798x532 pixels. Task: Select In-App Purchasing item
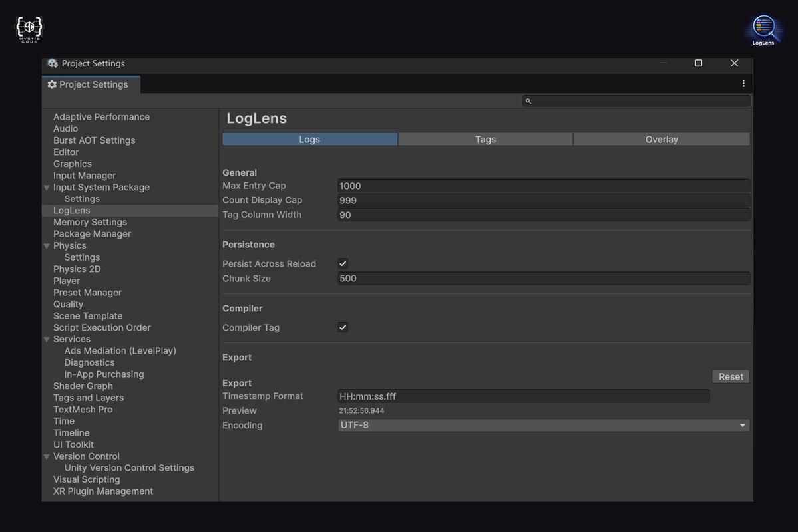pyautogui.click(x=104, y=374)
